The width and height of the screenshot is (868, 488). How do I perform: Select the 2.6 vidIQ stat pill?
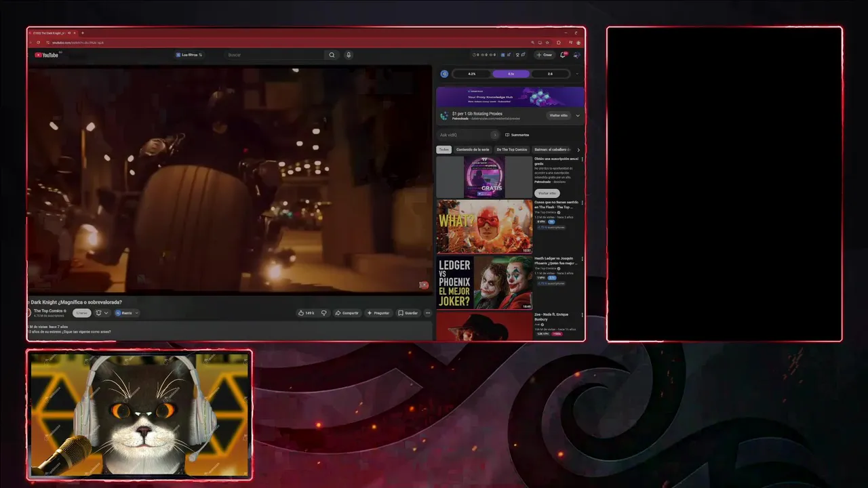tap(550, 74)
